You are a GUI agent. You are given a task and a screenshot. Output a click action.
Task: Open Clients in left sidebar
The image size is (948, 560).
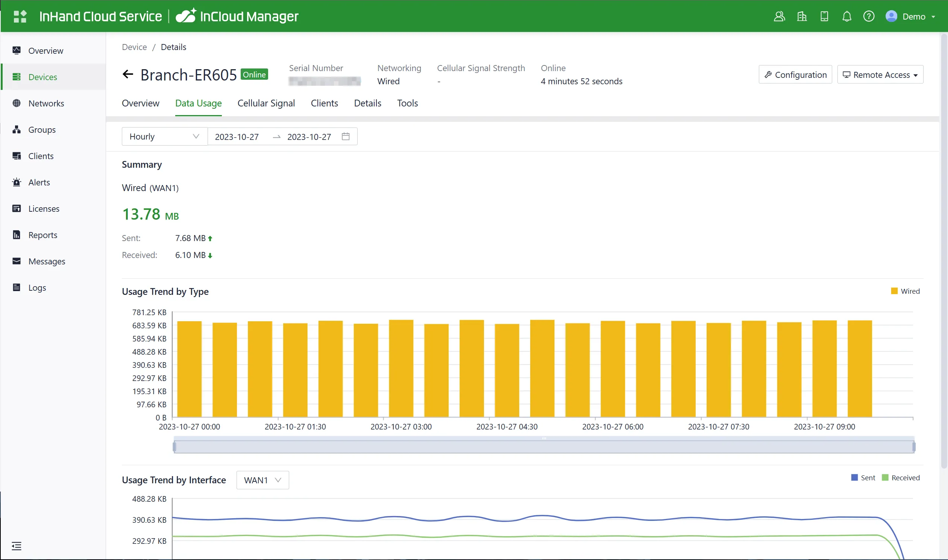tap(53, 156)
